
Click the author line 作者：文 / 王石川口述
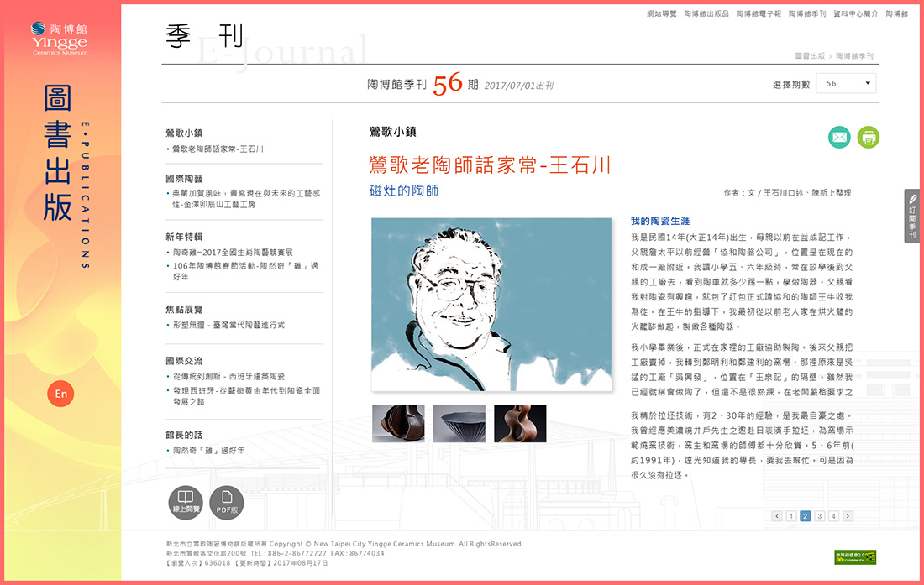(787, 193)
